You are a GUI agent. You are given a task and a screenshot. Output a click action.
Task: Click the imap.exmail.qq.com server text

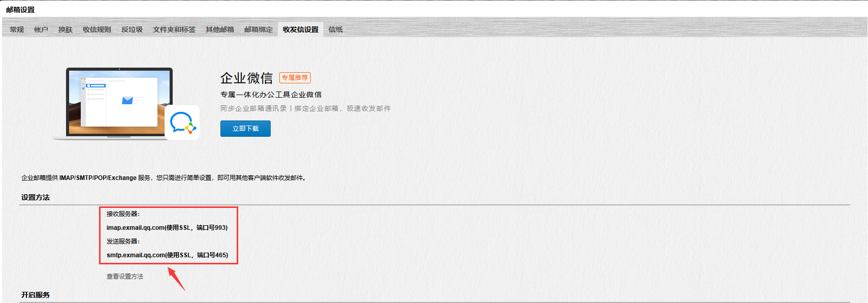click(167, 228)
